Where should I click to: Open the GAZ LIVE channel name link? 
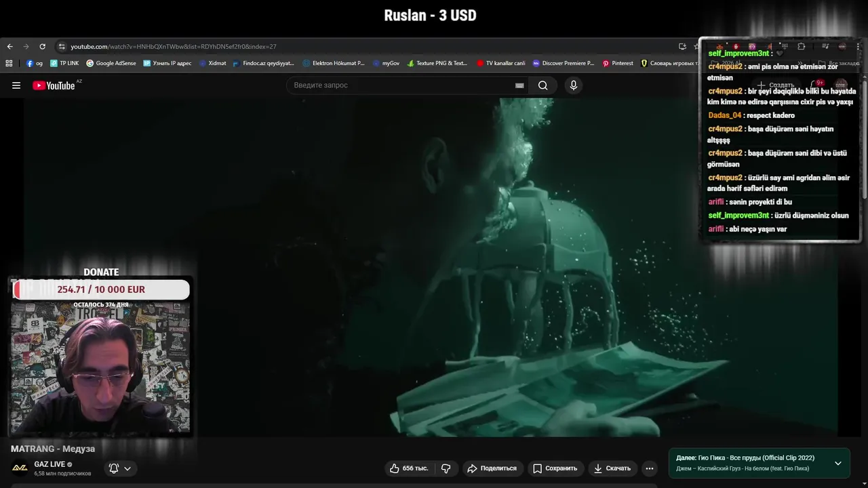click(x=50, y=464)
